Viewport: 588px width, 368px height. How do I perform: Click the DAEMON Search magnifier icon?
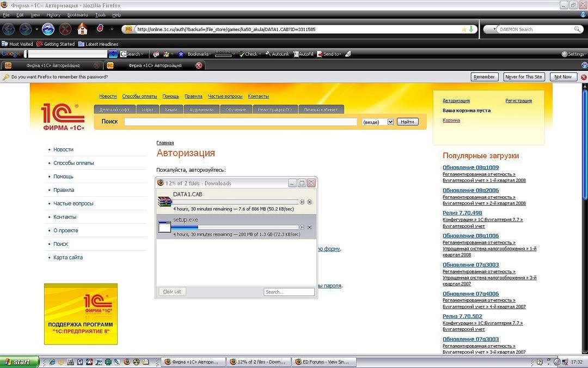coord(577,29)
